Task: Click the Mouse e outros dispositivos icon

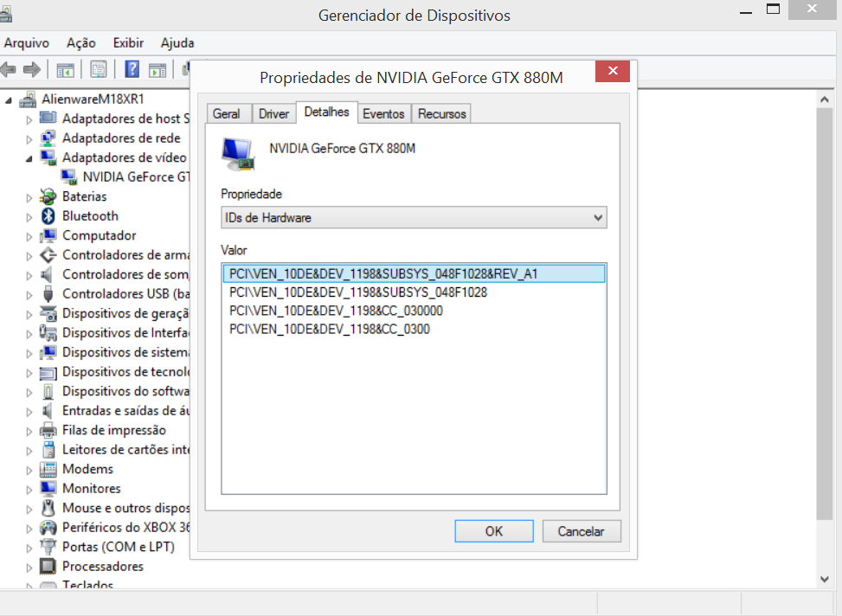Action: point(48,508)
